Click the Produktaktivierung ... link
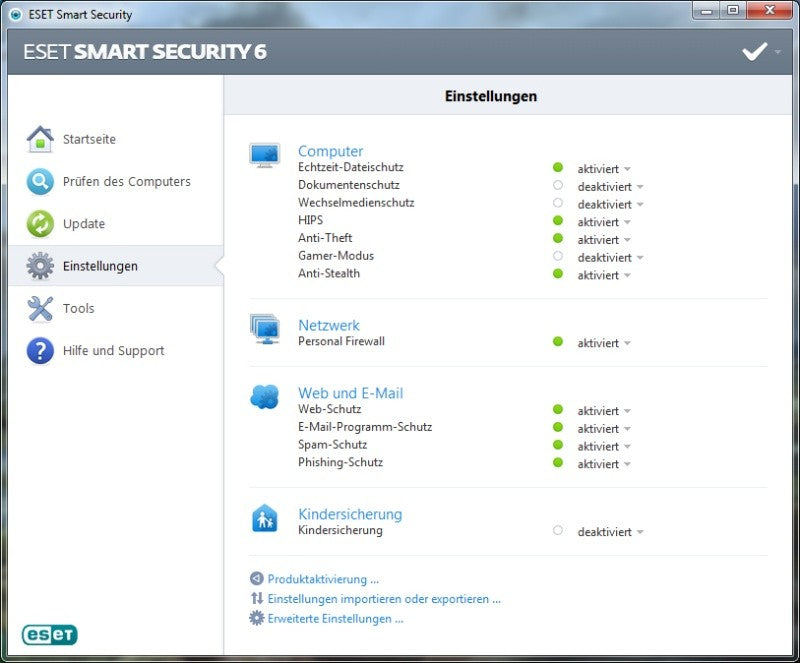Image resolution: width=800 pixels, height=663 pixels. point(323,579)
